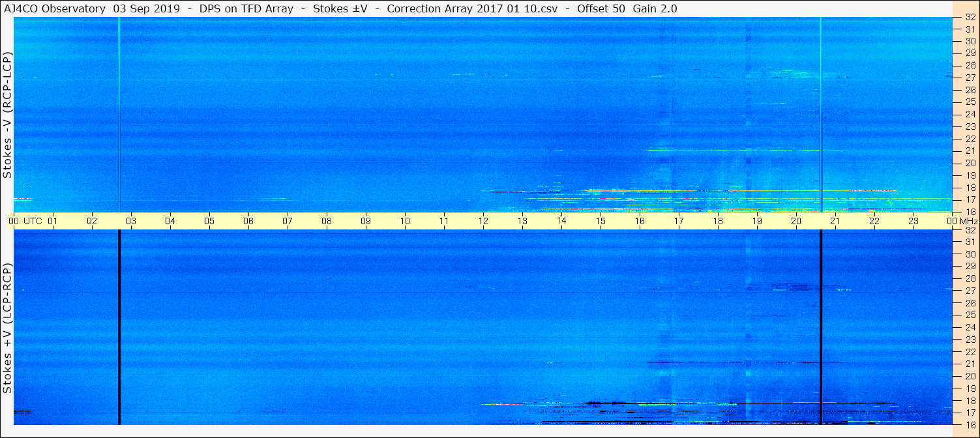Viewport: 980px width, 438px height.
Task: Click the 14 hour tick on the time axis
Action: (x=561, y=221)
